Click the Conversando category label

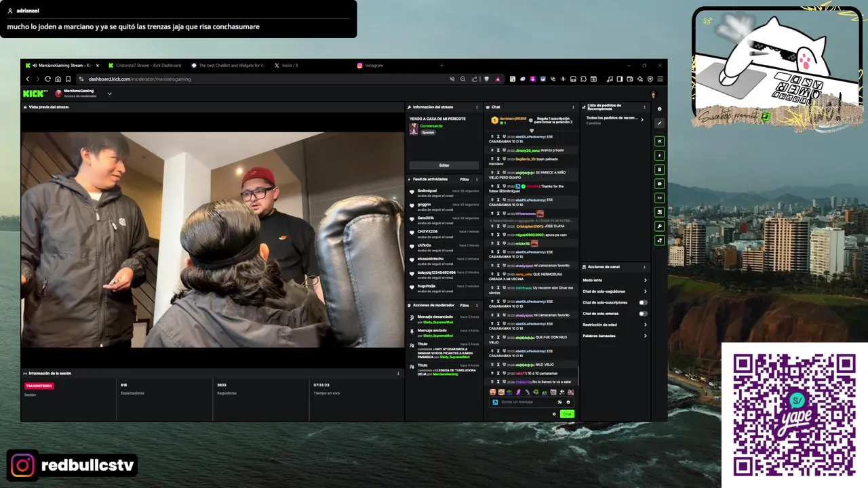431,125
